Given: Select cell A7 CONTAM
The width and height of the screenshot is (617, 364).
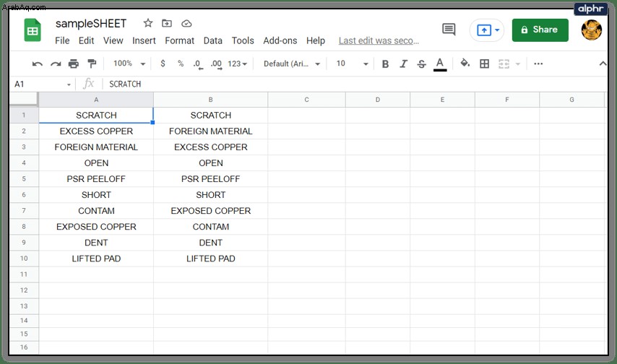Looking at the screenshot, I should tap(96, 211).
